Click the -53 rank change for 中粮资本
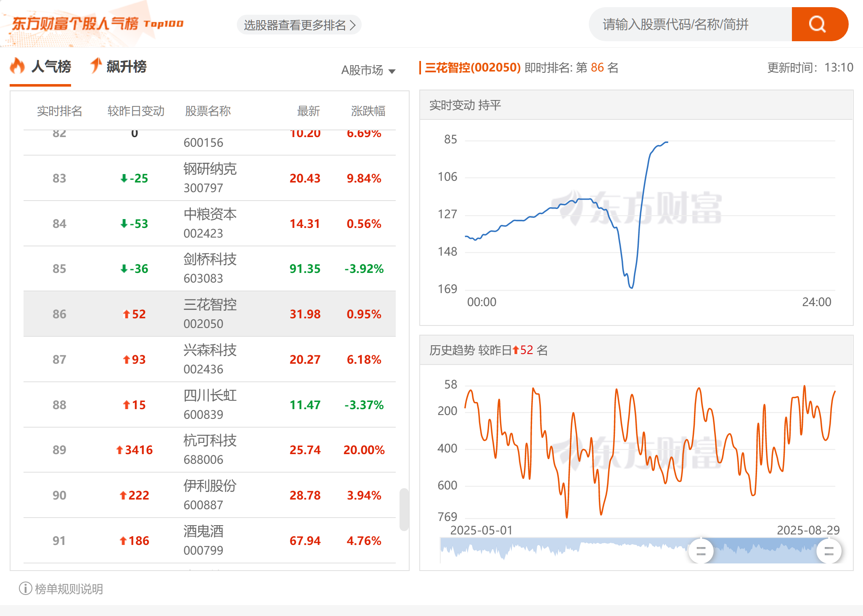 pyautogui.click(x=134, y=224)
